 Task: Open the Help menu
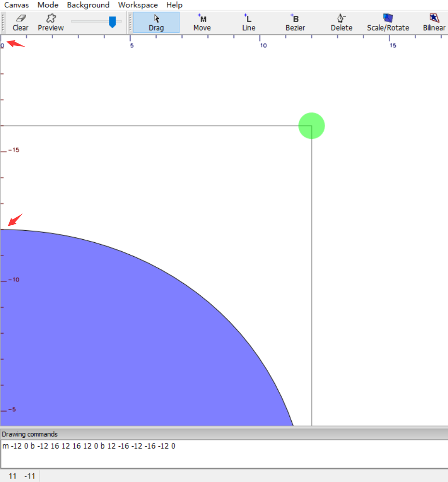point(175,5)
